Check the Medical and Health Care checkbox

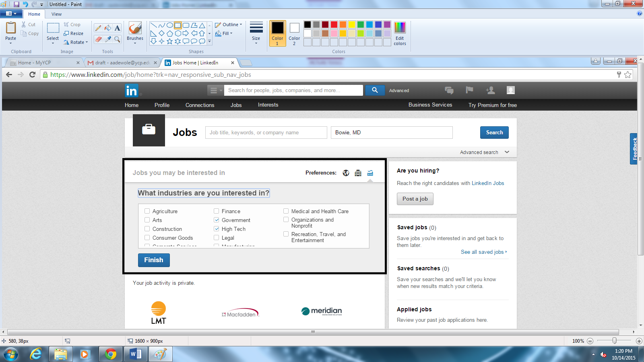tap(286, 211)
